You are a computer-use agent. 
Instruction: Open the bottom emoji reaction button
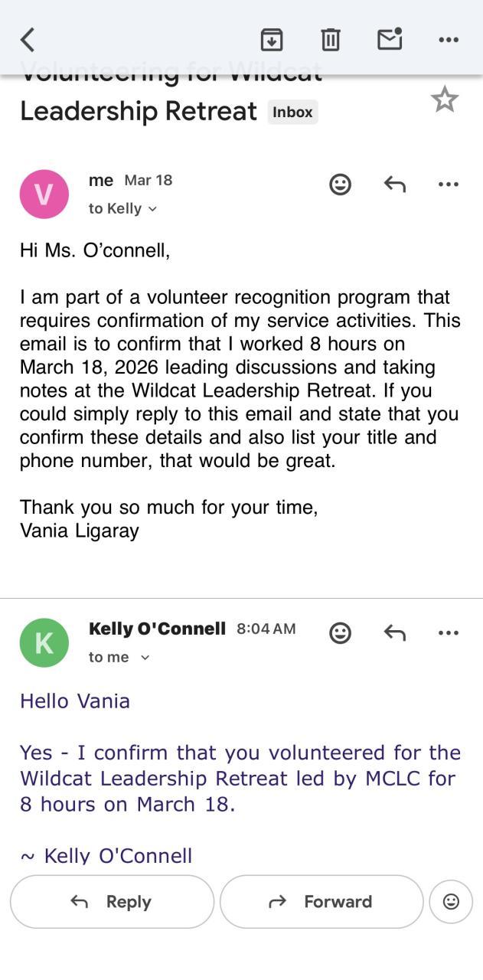pos(451,902)
